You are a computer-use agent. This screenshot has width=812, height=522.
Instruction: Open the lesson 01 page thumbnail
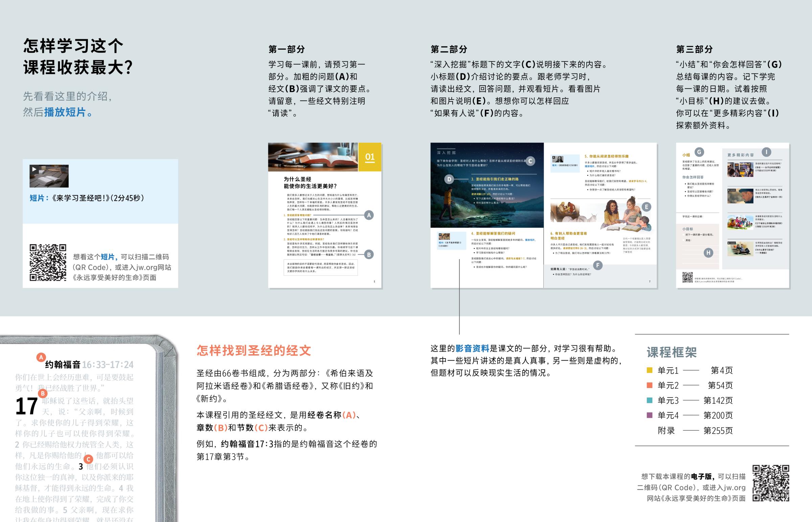point(325,215)
